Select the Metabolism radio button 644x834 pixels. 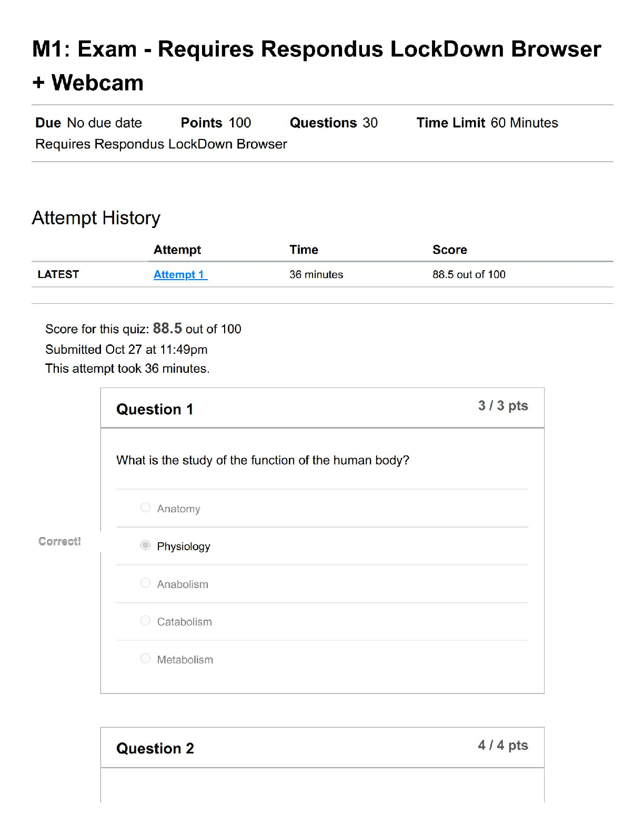(145, 659)
